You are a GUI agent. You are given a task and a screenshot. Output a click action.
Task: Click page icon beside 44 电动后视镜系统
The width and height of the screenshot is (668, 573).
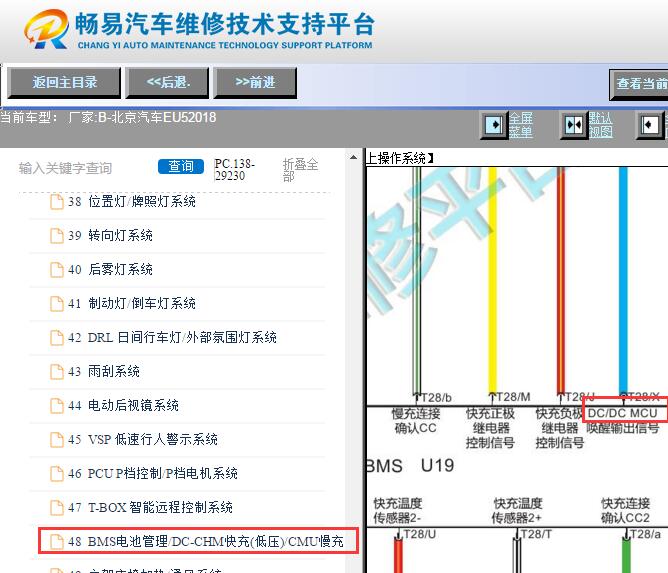57,406
